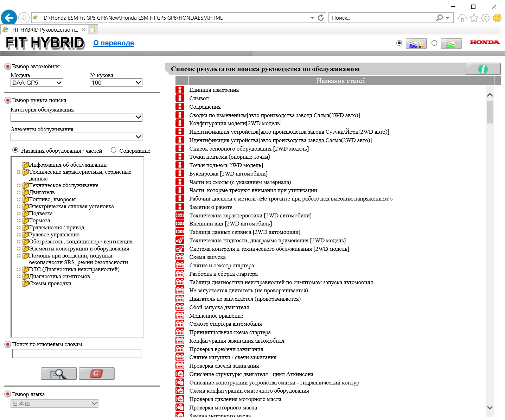Select the 'Поиск по ключевым словам' radio button
Image resolution: width=505 pixels, height=420 pixels.
(7, 344)
